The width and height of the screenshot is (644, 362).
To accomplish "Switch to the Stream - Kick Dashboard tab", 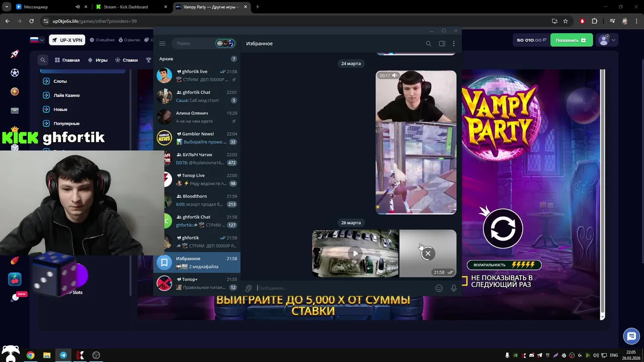I will pyautogui.click(x=132, y=7).
